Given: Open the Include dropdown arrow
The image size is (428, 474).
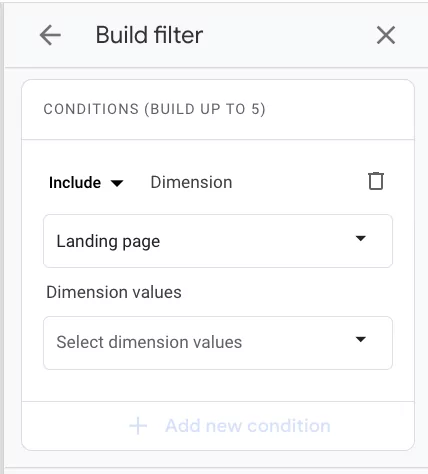Looking at the screenshot, I should pos(117,183).
